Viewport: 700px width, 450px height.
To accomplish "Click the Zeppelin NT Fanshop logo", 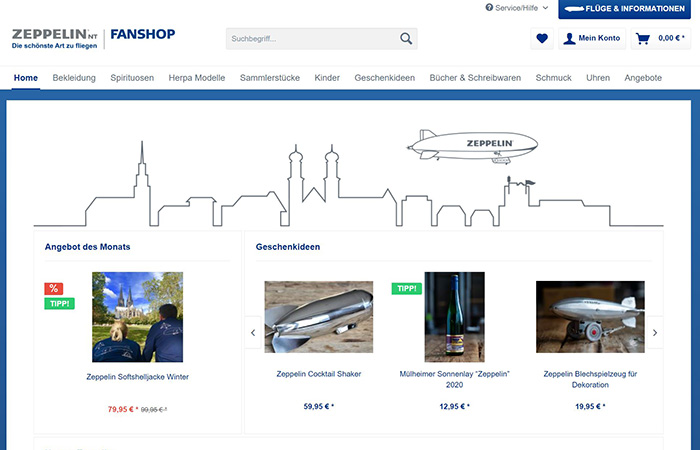I will point(93,38).
